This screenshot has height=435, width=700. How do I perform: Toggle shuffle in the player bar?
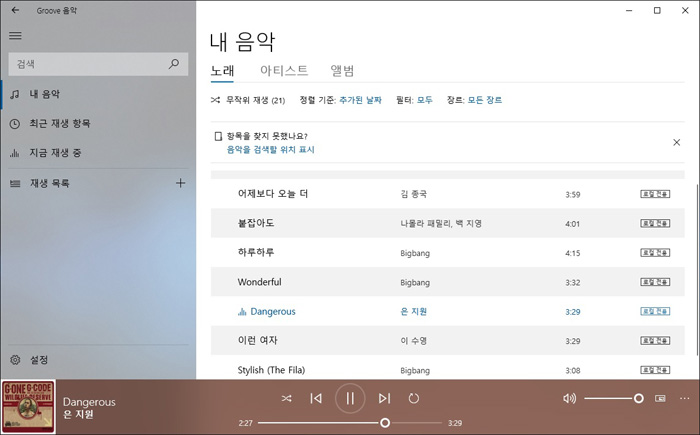pos(287,398)
